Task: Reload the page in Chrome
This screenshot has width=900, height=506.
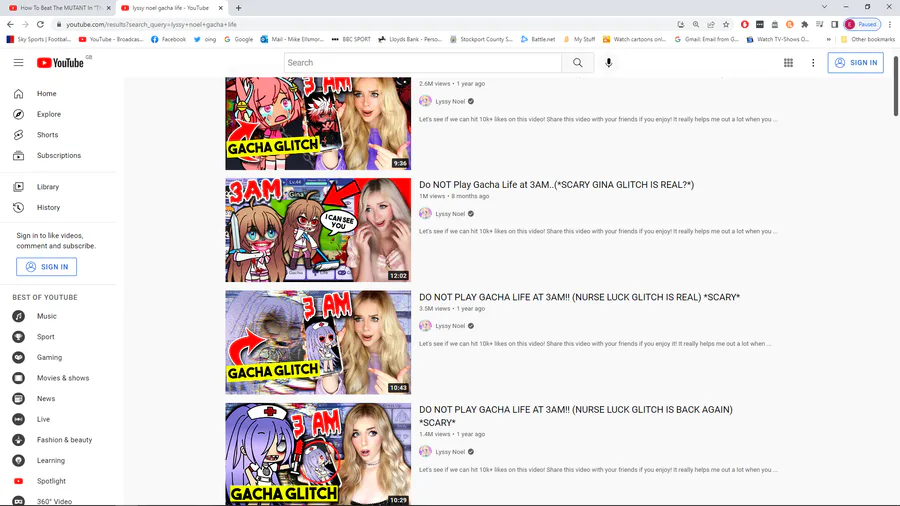Action: 40,25
